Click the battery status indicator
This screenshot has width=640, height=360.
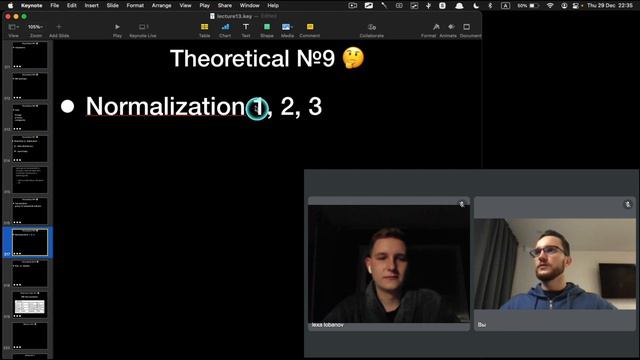coord(529,6)
